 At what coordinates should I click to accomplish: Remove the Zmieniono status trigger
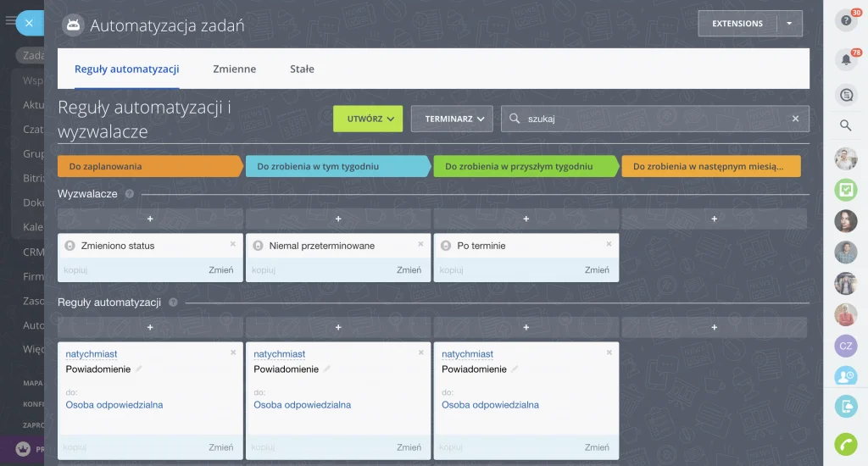coord(233,244)
